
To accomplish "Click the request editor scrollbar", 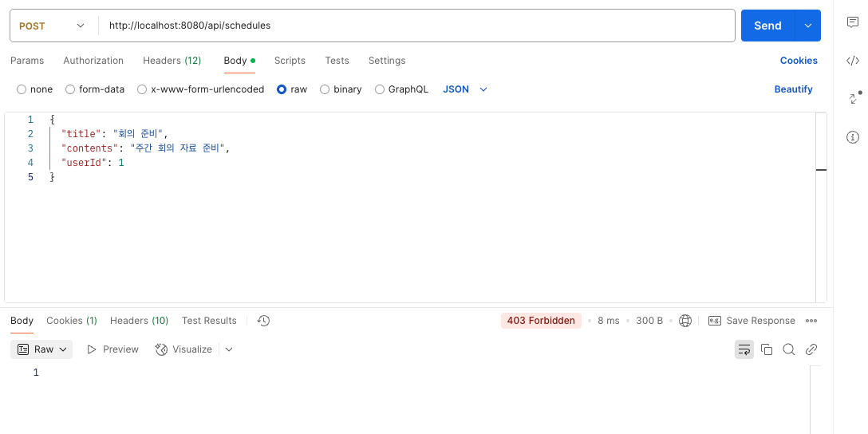I will pyautogui.click(x=822, y=207).
